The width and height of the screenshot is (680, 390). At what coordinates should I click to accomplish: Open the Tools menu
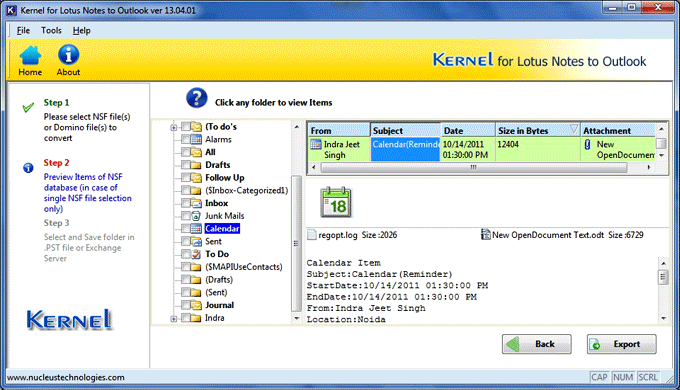click(x=51, y=30)
